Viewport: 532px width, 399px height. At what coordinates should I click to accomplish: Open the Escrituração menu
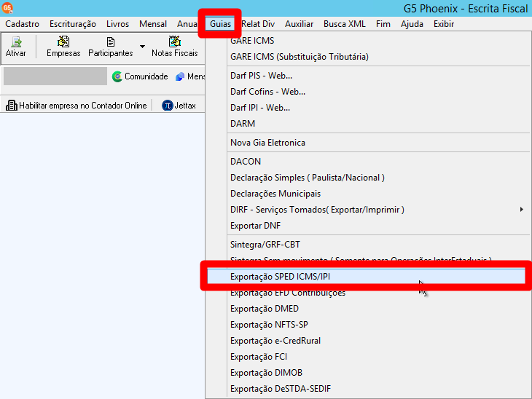[73, 24]
